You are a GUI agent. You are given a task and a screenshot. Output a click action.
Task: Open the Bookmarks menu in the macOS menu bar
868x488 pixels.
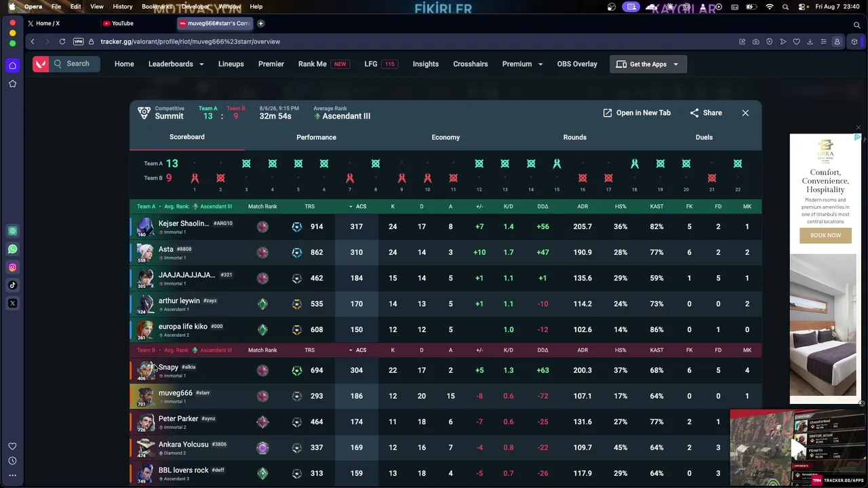157,6
